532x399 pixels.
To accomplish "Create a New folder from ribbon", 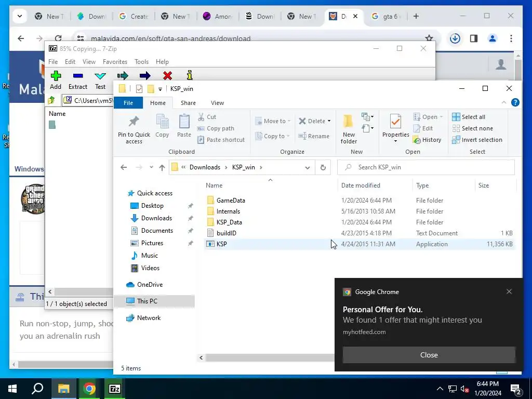I will click(349, 129).
